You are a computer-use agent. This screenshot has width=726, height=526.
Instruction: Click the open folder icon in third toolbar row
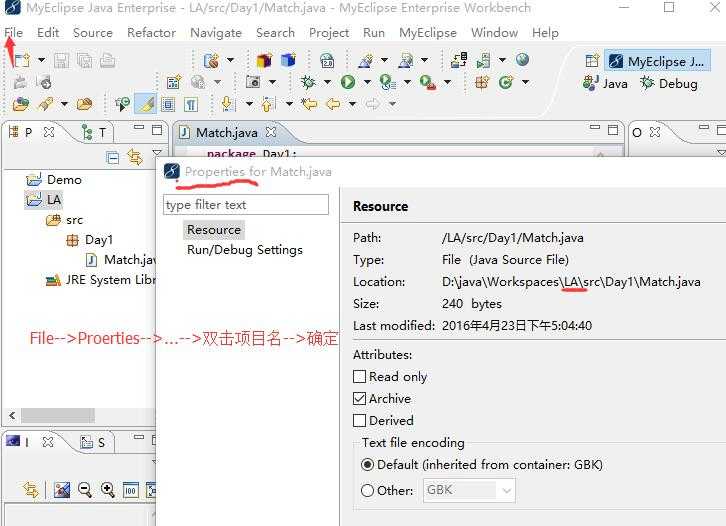84,104
